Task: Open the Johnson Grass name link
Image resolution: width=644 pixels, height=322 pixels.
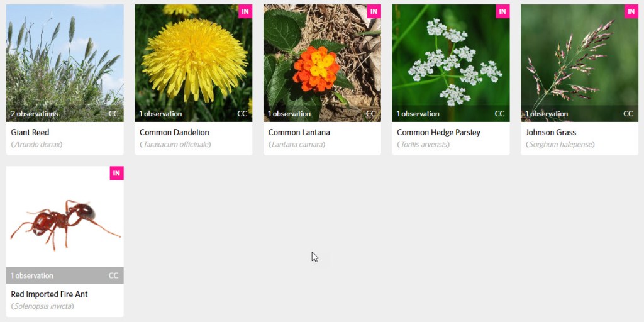Action: click(x=551, y=133)
